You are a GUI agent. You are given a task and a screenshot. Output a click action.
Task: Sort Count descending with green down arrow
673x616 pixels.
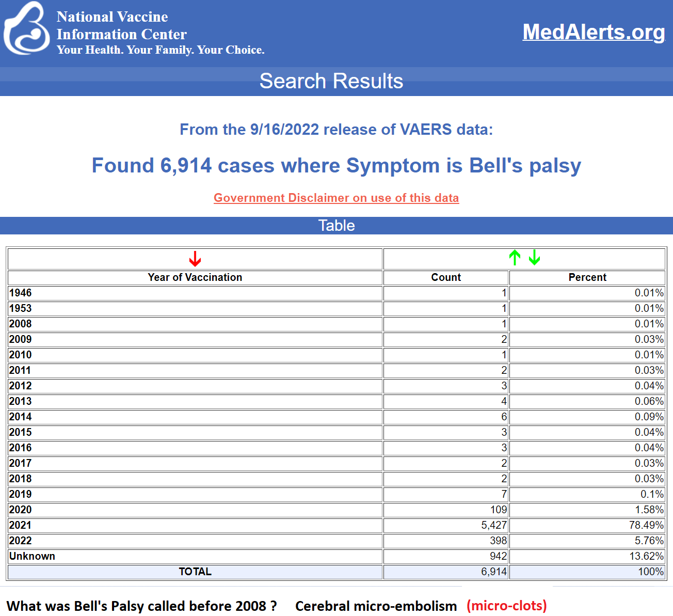(x=534, y=257)
